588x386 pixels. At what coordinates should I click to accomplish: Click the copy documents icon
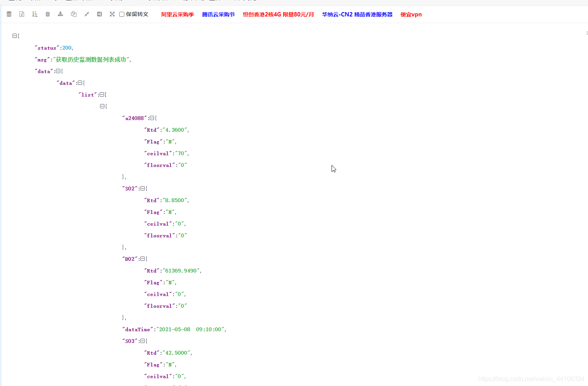(x=73, y=14)
